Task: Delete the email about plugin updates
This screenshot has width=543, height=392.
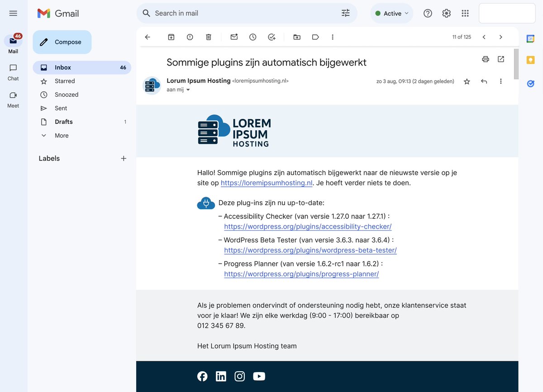Action: tap(208, 37)
